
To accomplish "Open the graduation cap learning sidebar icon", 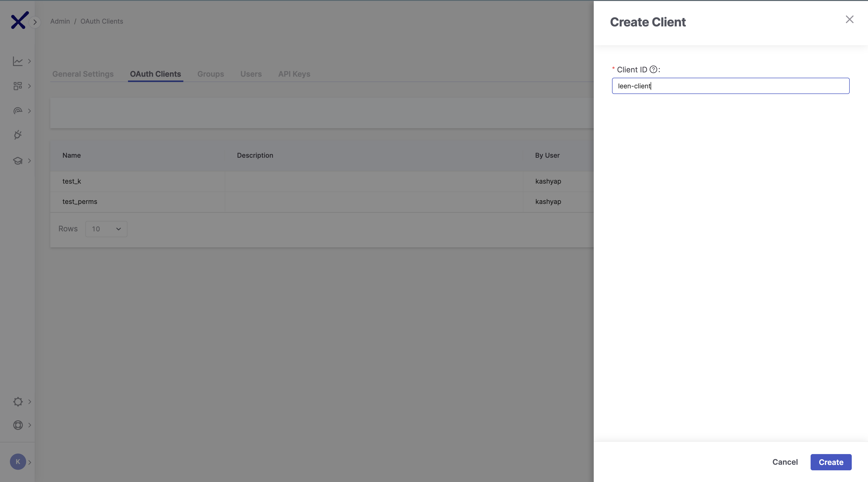I will click(x=18, y=161).
